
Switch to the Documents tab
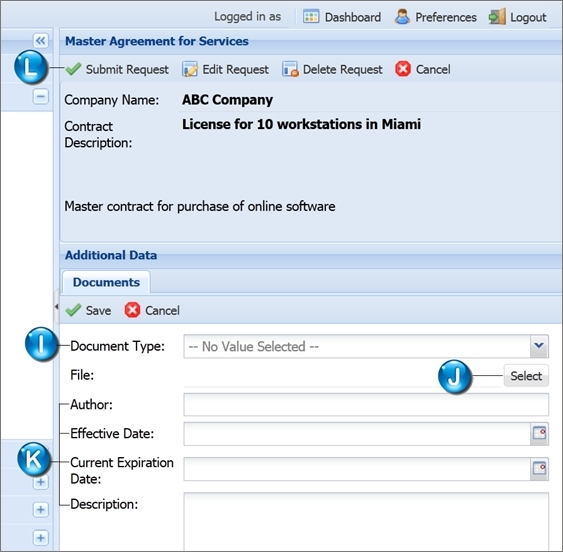pyautogui.click(x=106, y=282)
